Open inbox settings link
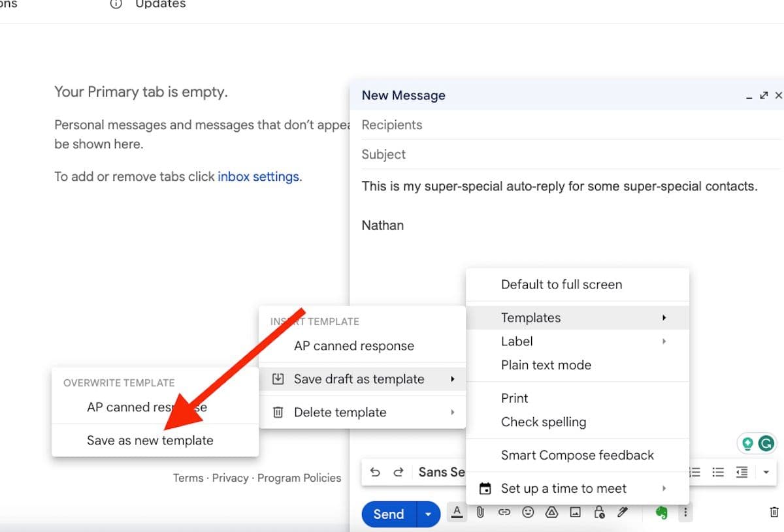This screenshot has height=532, width=784. [259, 176]
